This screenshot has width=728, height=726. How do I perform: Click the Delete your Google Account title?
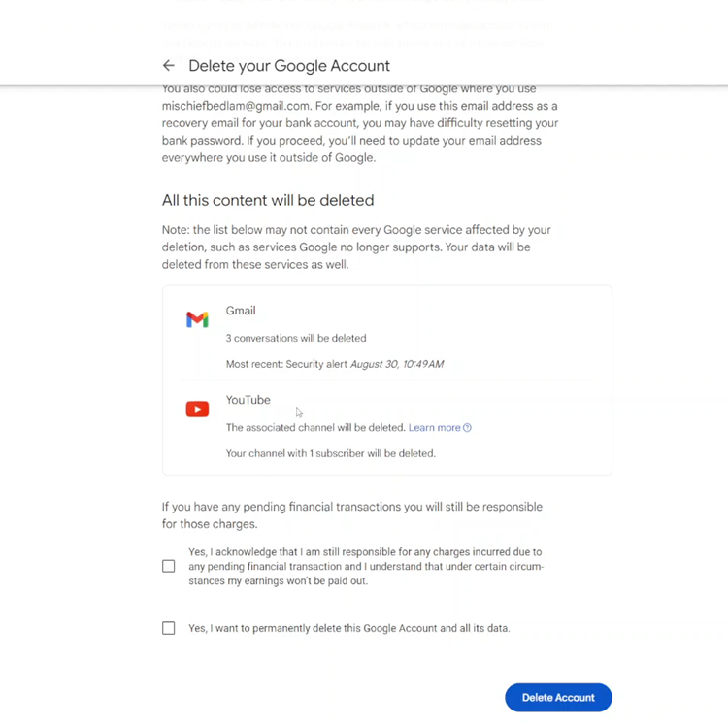pyautogui.click(x=289, y=66)
